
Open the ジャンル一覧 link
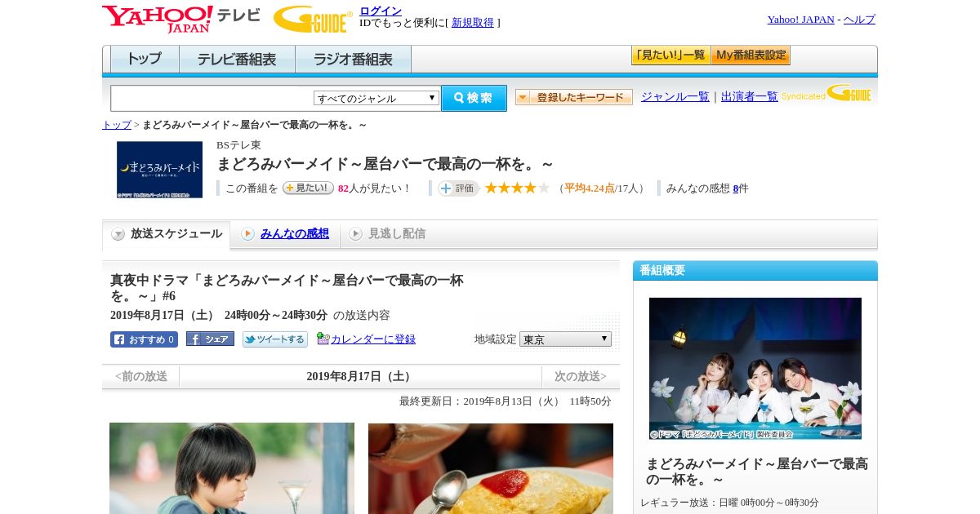tap(675, 97)
